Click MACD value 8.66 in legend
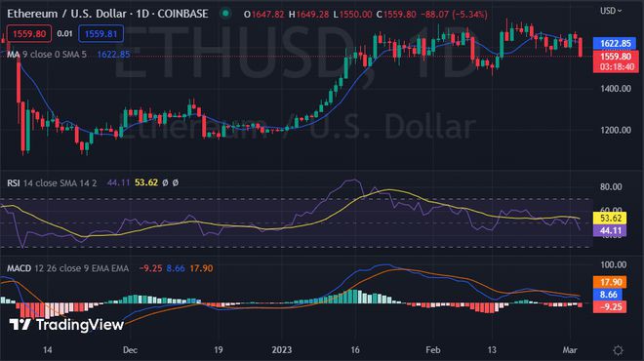The image size is (644, 361). [x=176, y=268]
